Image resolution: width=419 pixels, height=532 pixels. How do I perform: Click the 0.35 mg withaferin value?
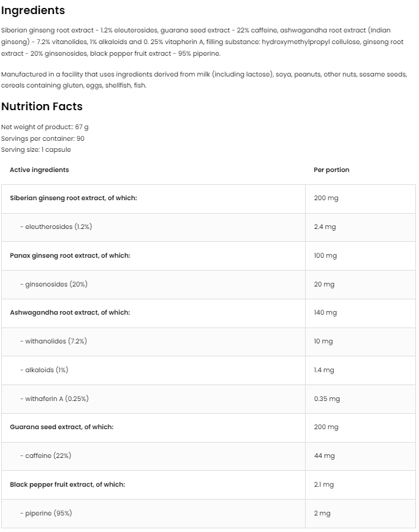(327, 399)
